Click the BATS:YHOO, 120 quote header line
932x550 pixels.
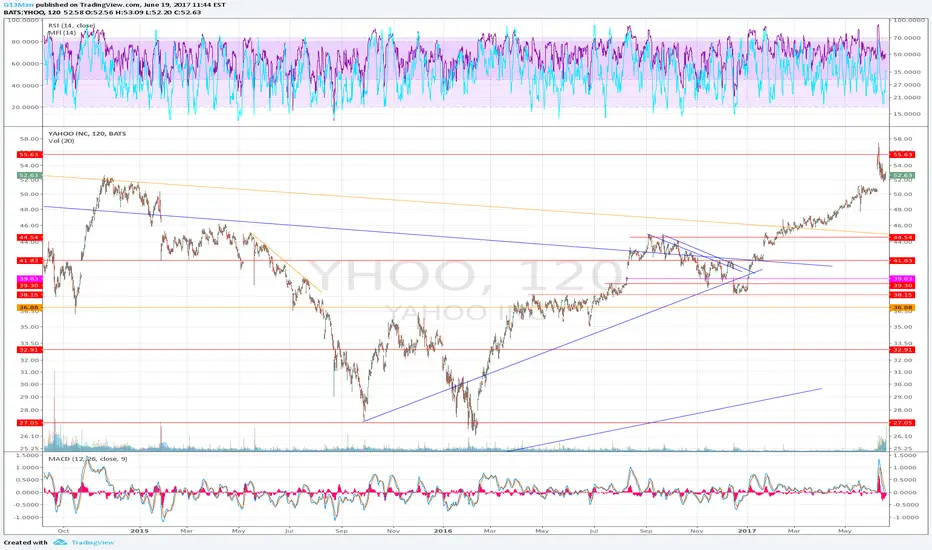click(x=102, y=12)
